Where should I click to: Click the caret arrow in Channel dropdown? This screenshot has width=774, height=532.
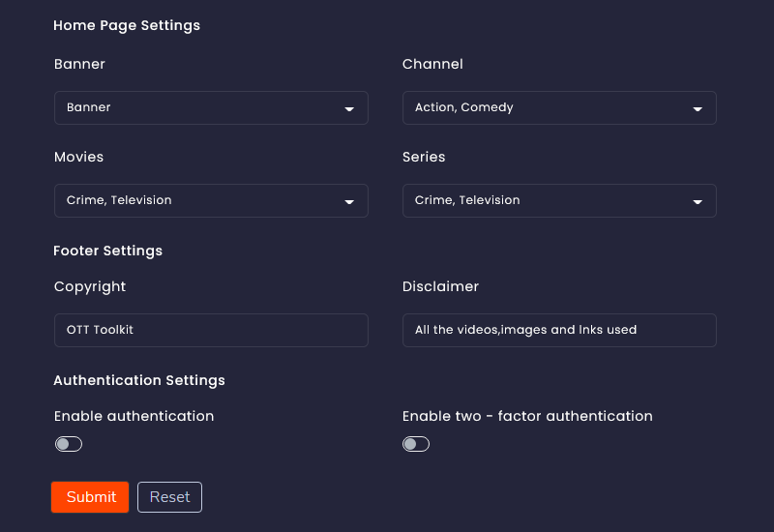[x=697, y=109]
